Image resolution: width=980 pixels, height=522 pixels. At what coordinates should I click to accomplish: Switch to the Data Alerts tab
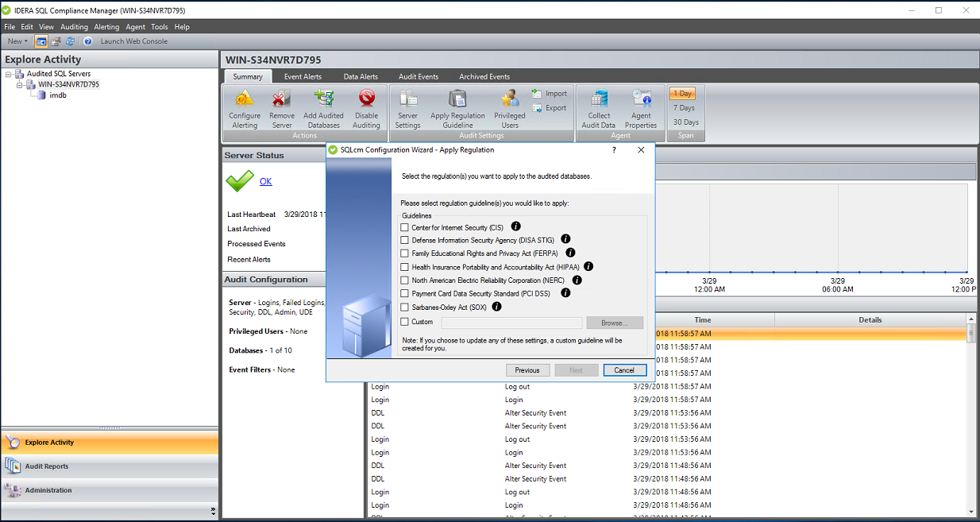[x=361, y=77]
